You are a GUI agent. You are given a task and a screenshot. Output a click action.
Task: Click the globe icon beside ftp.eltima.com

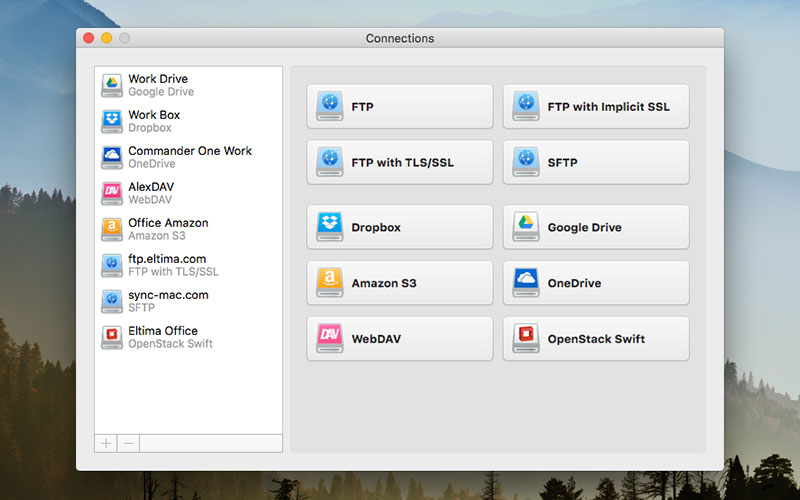(x=112, y=265)
